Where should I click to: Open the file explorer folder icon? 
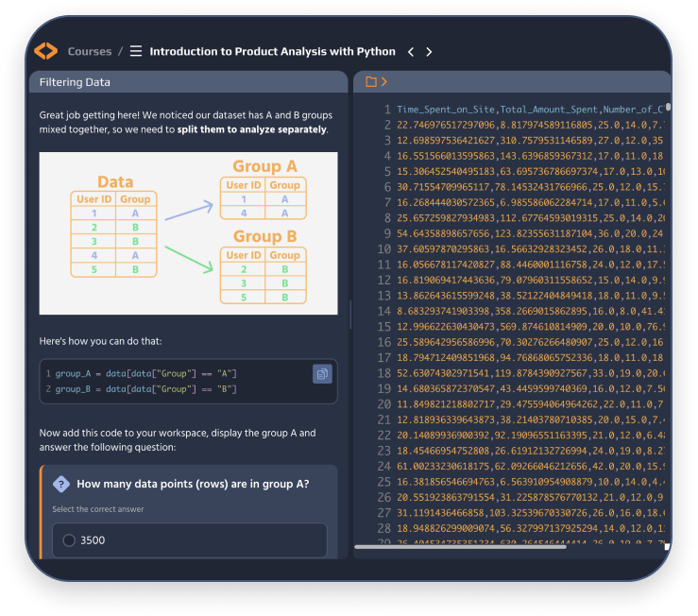371,82
